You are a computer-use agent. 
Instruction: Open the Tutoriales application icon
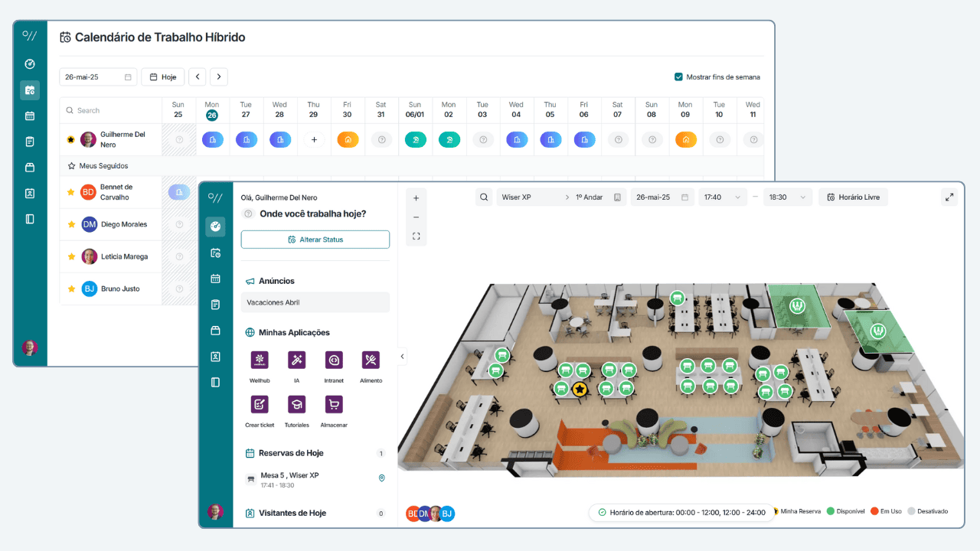[x=296, y=404]
